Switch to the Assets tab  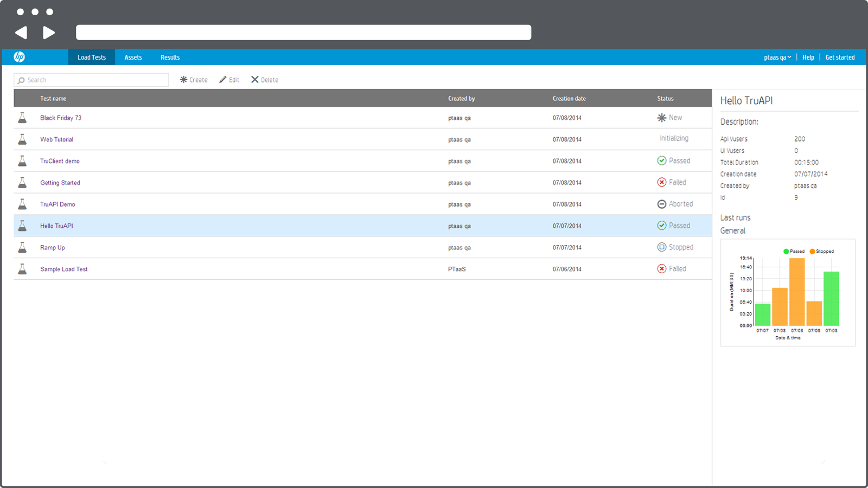click(x=133, y=57)
